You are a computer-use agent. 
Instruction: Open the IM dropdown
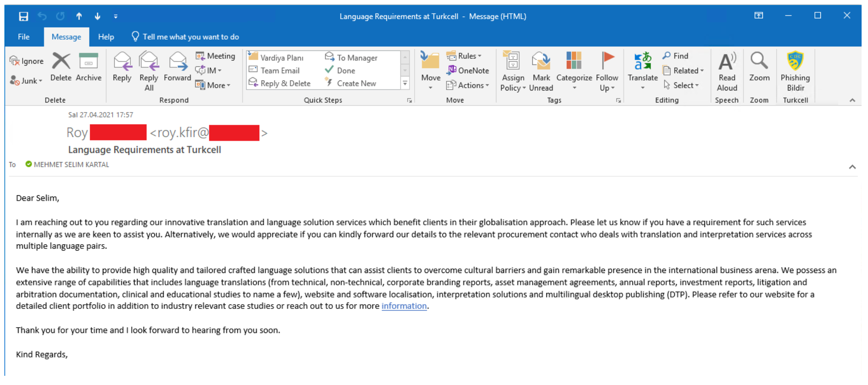point(208,70)
